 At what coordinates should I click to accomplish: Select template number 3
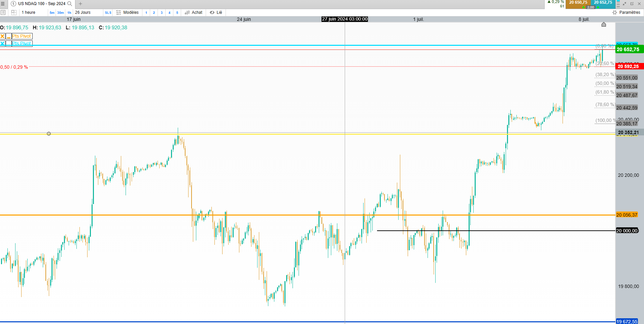162,13
